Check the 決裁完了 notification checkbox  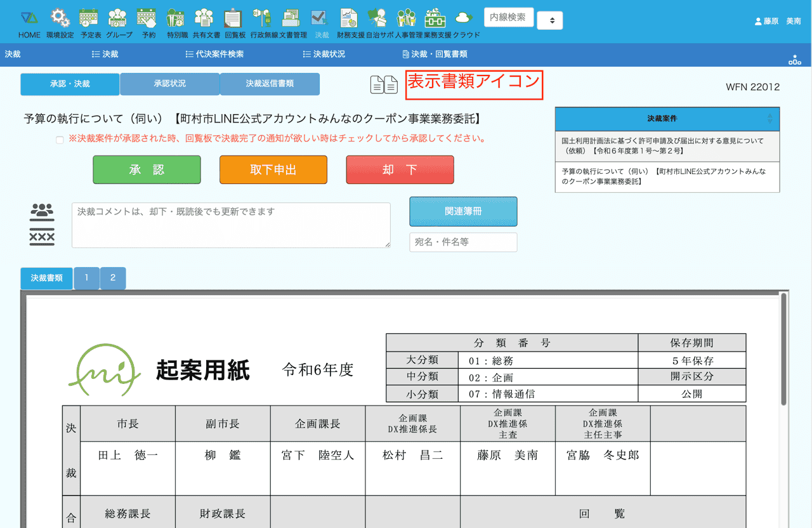pos(60,140)
